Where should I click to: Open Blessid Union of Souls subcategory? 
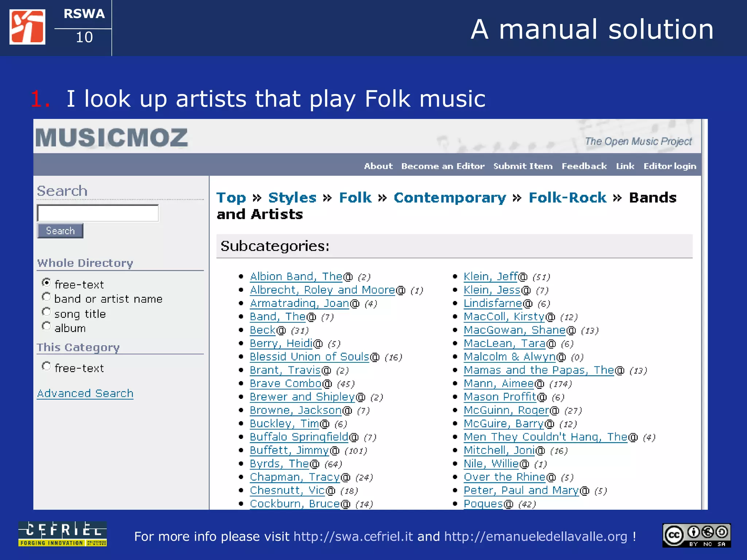coord(310,357)
